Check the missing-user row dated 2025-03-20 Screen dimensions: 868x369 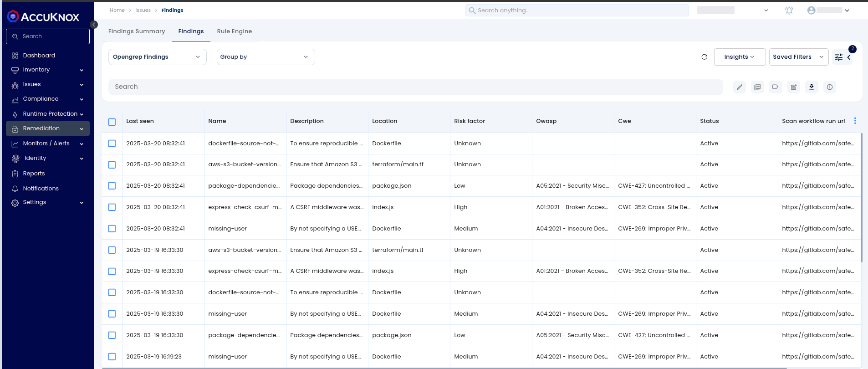click(112, 229)
